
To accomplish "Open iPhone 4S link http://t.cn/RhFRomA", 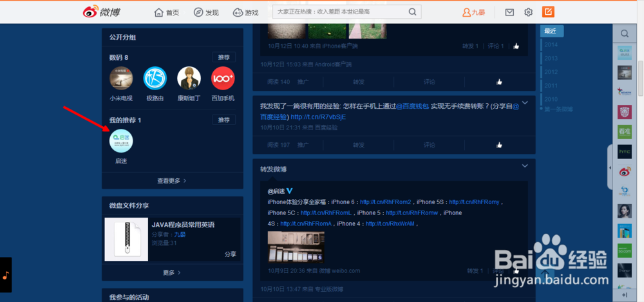I will coord(306,224).
